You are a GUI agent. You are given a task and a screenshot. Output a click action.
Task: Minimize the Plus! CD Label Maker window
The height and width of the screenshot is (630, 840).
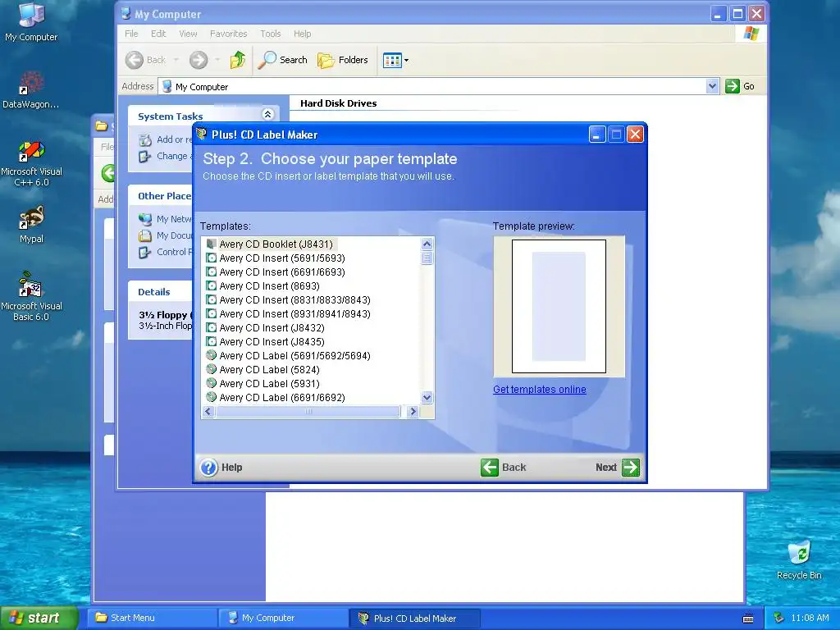point(597,135)
